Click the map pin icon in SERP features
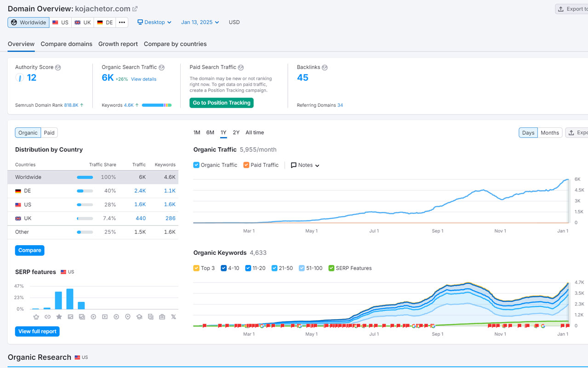Viewport: 588px width, 368px height. pos(128,317)
